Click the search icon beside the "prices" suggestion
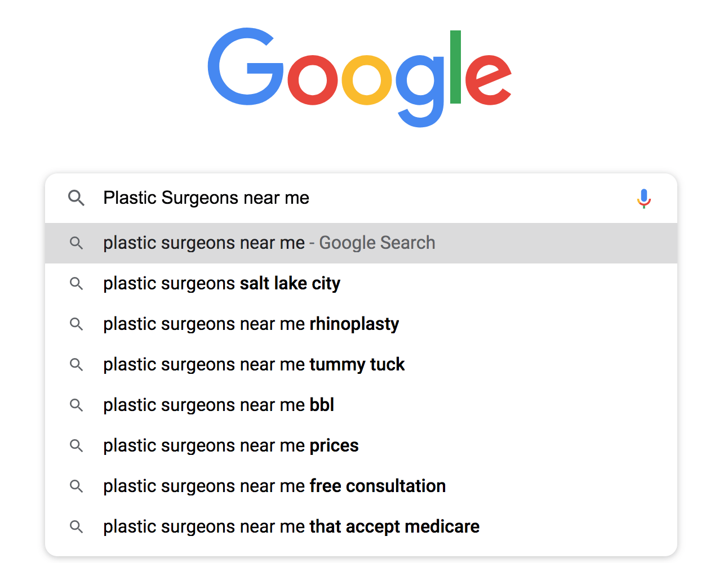Viewport: 728px width, 563px height. click(x=77, y=445)
